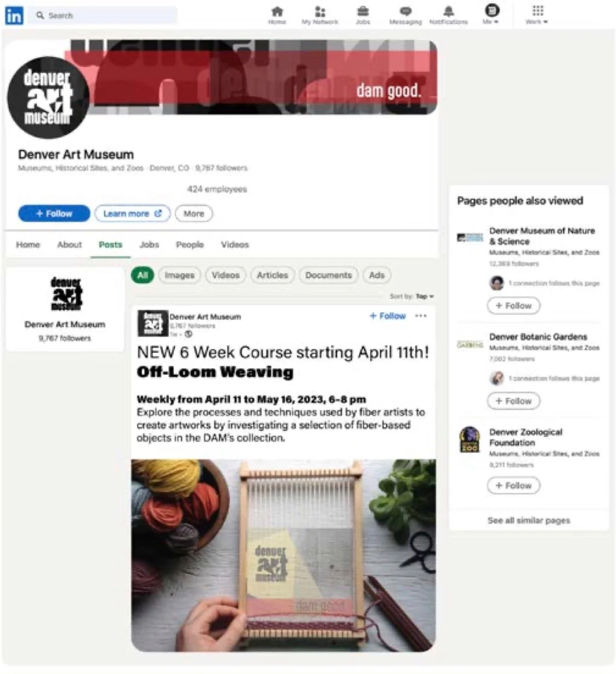616x674 pixels.
Task: Filter posts by Documents chip
Action: pyautogui.click(x=328, y=275)
